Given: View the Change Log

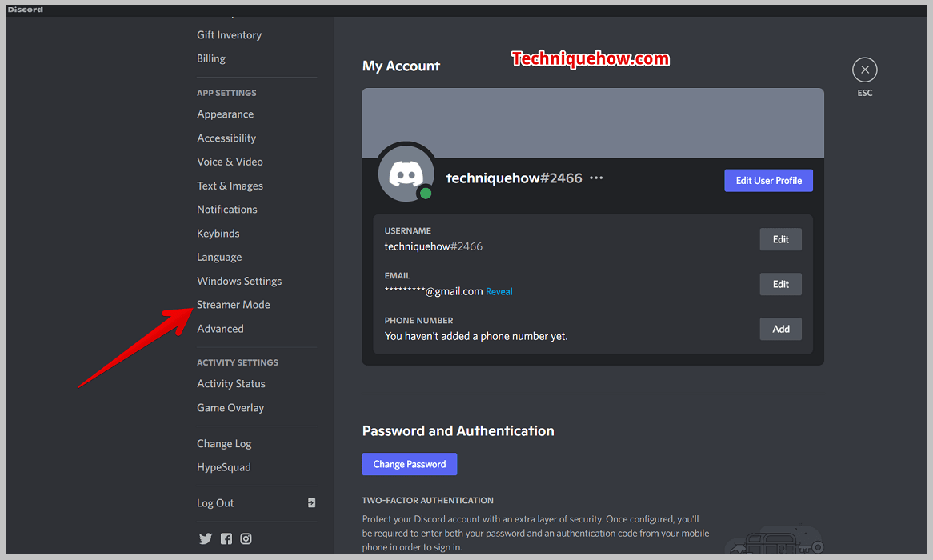Looking at the screenshot, I should click(224, 443).
